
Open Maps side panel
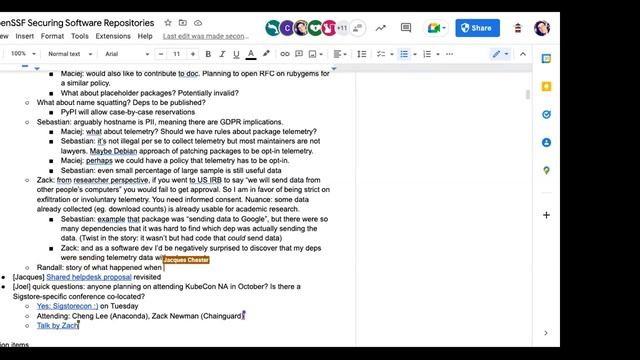(546, 170)
